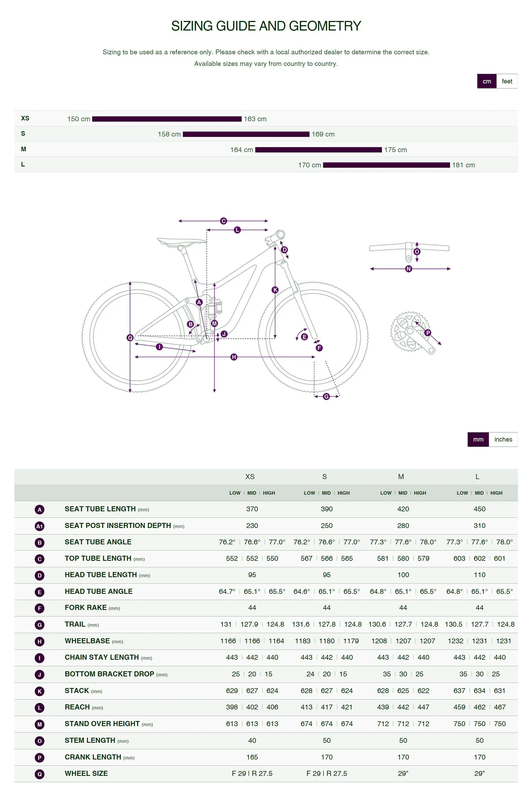Click the L column header in table

[x=477, y=477]
